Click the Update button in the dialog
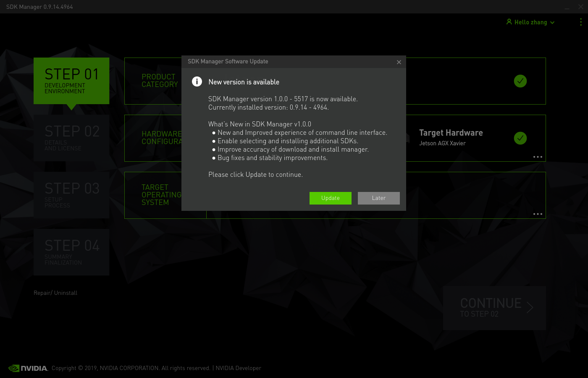The width and height of the screenshot is (588, 378). 330,198
